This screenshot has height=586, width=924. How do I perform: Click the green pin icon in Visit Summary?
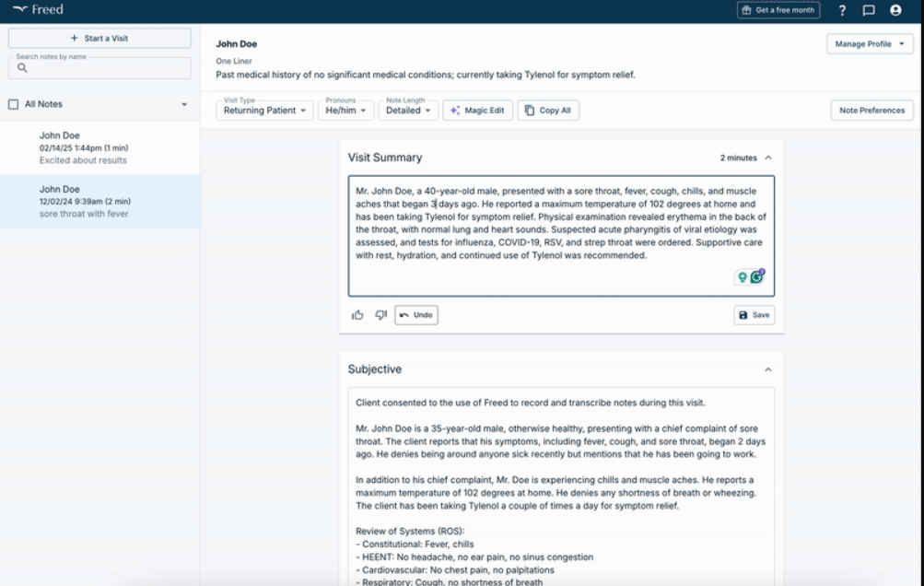point(743,275)
